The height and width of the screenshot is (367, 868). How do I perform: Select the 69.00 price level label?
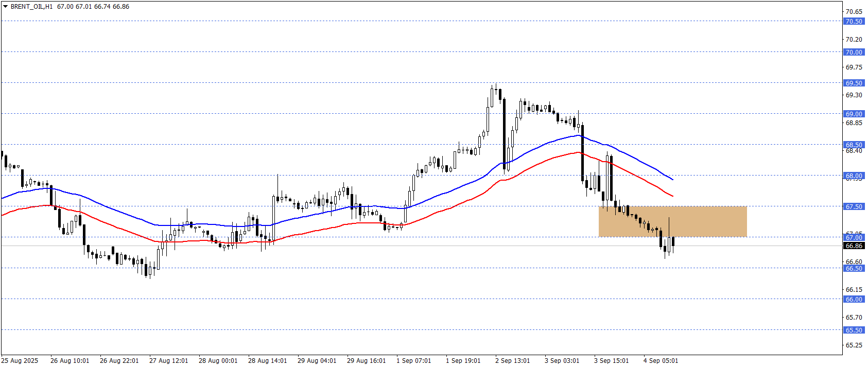[854, 114]
